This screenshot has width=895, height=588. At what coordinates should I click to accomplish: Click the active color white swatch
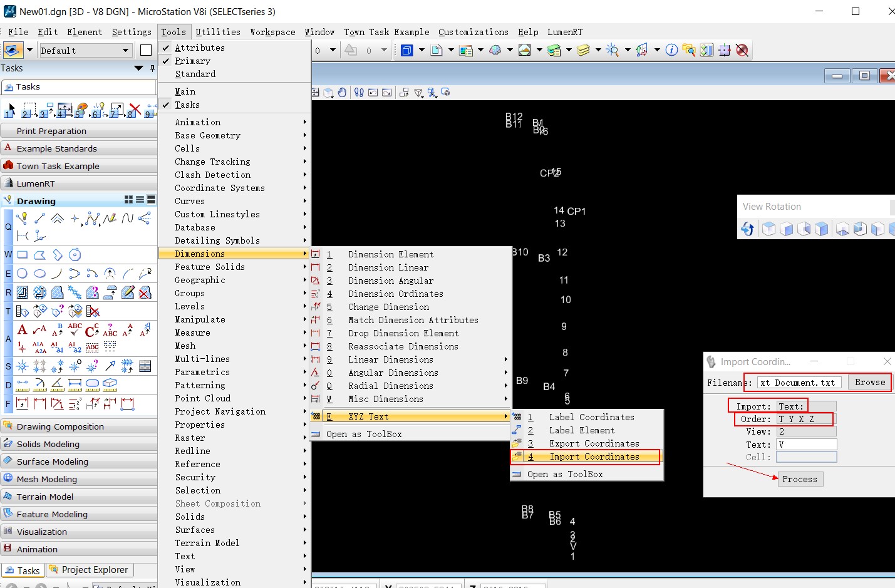coord(146,50)
